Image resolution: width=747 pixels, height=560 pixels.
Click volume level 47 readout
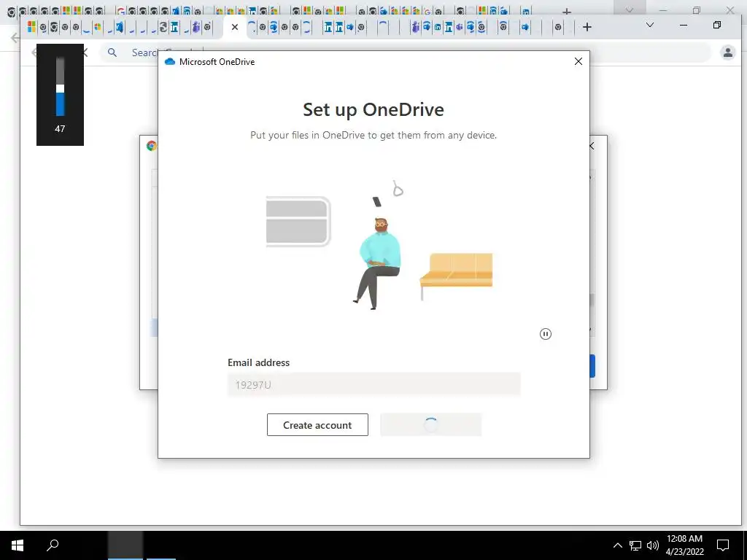(60, 128)
